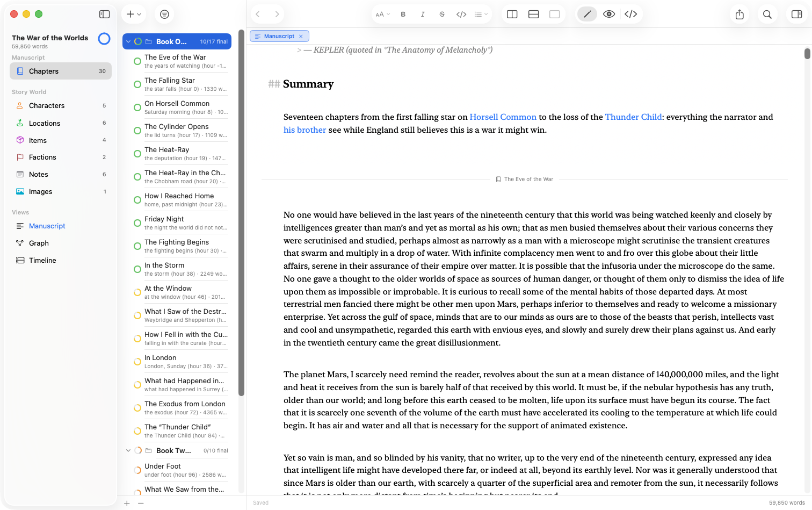Click the chapter list scrollbar
This screenshot has height=510, width=812.
pyautogui.click(x=241, y=213)
